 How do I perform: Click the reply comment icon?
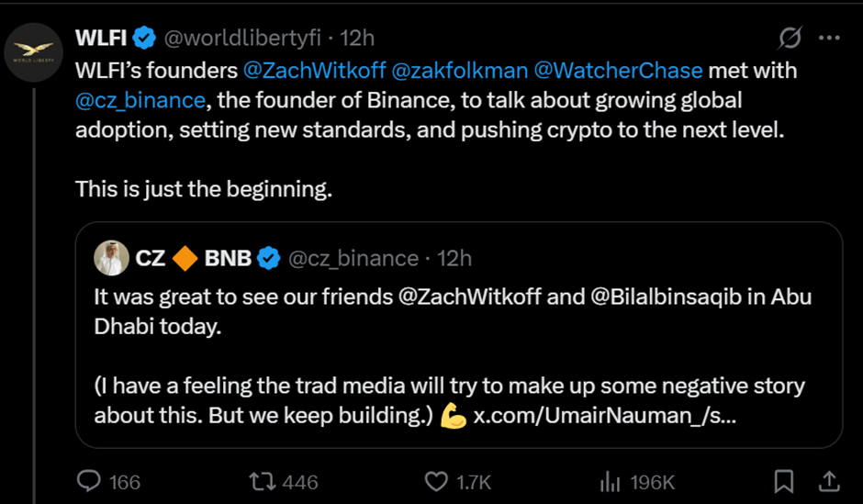coord(88,481)
